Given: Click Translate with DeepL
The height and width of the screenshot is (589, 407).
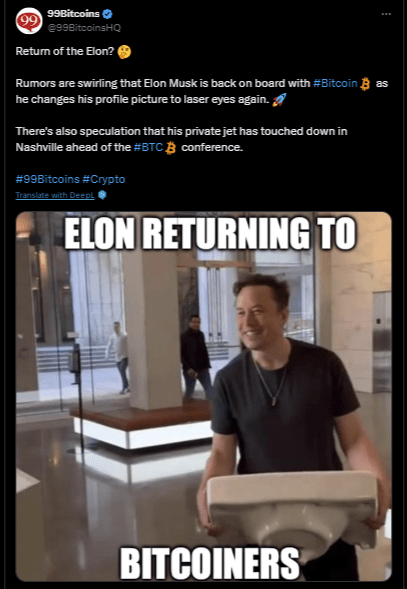Looking at the screenshot, I should coord(55,195).
